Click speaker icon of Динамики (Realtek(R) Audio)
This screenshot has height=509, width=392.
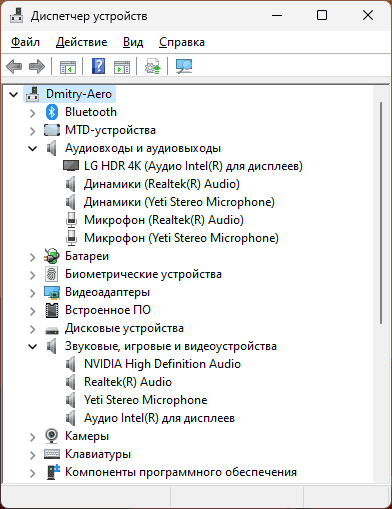click(70, 184)
